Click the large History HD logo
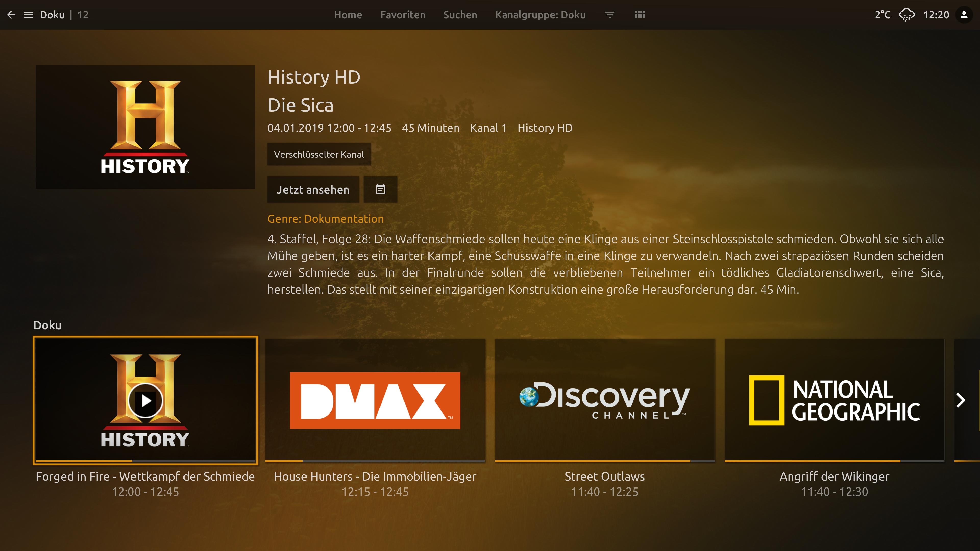Image resolution: width=980 pixels, height=551 pixels. 145,127
